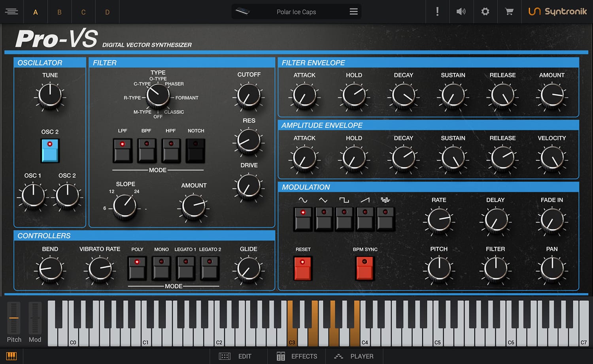Open the EFFECTS tab
This screenshot has height=364, width=593.
[297, 356]
